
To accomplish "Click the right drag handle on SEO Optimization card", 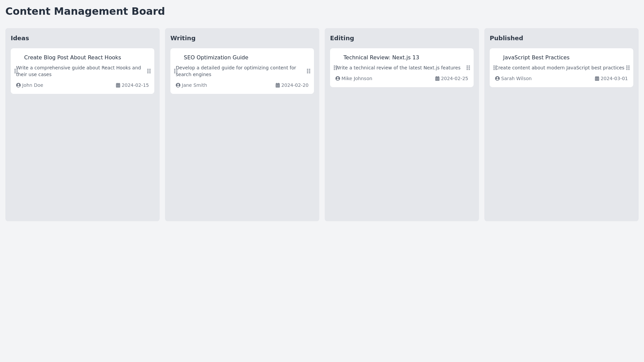I will (x=309, y=71).
